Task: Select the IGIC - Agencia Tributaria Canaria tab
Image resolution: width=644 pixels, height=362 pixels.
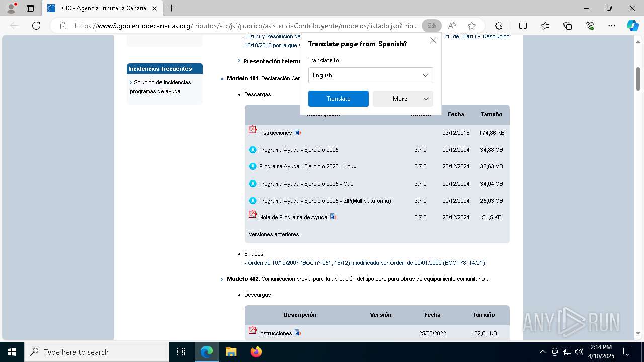Action: (x=102, y=8)
